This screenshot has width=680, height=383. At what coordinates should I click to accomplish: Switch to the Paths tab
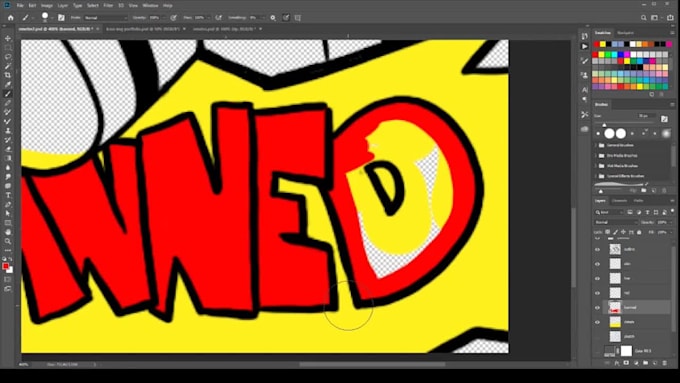[x=638, y=200]
